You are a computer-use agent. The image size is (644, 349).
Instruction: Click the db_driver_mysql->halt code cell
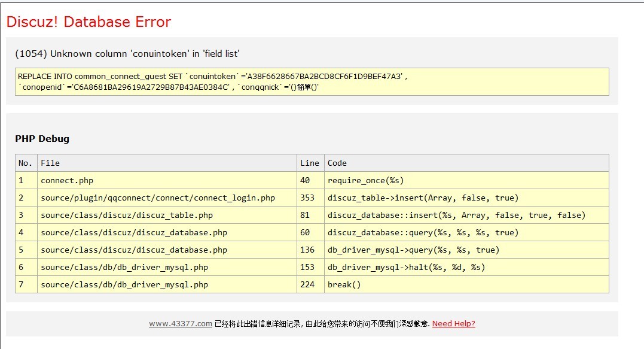(406, 267)
